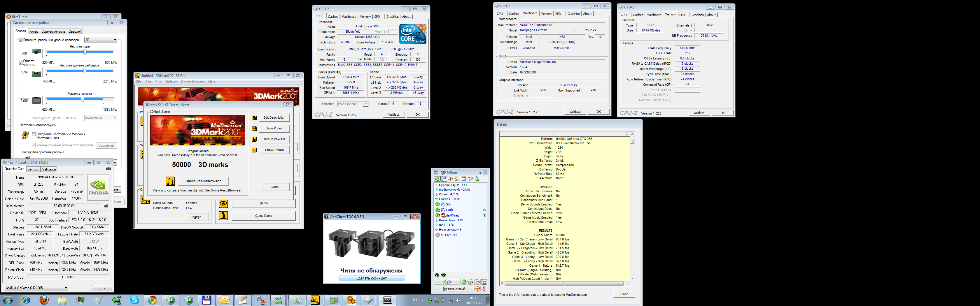The image size is (980, 306).
Task: Click Validate in the CPU tab CPU-Z window
Action: [x=394, y=115]
